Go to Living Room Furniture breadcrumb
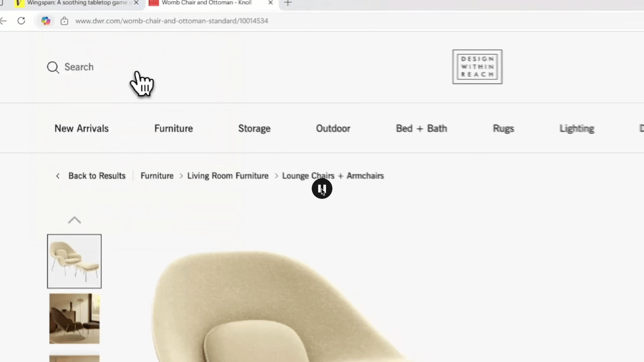644x362 pixels. tap(228, 176)
